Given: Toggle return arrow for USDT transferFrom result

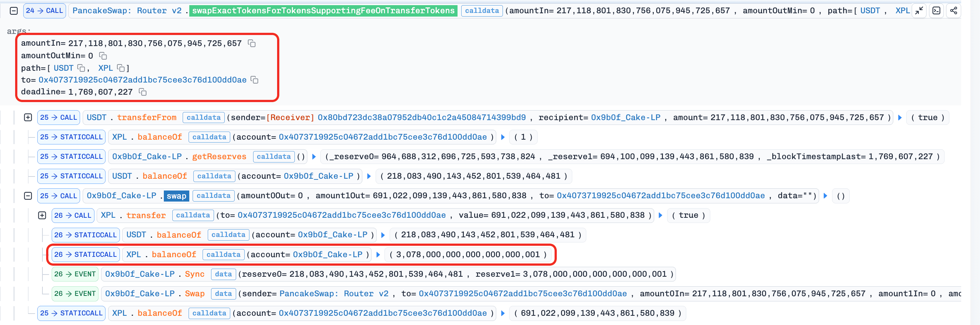Looking at the screenshot, I should tap(900, 118).
